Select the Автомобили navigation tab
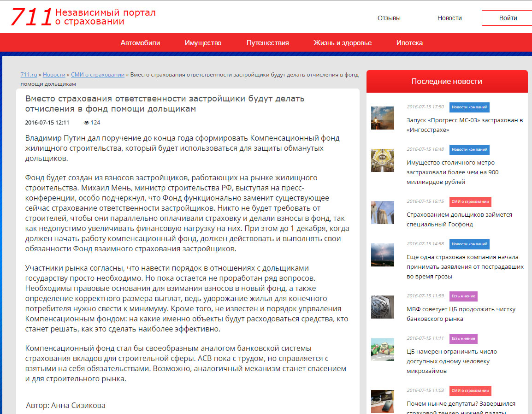 [140, 43]
